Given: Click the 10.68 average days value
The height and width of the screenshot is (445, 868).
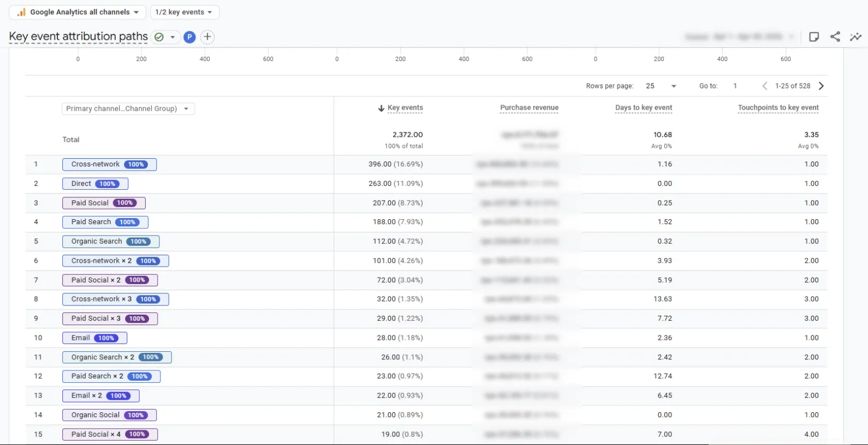Looking at the screenshot, I should (663, 135).
